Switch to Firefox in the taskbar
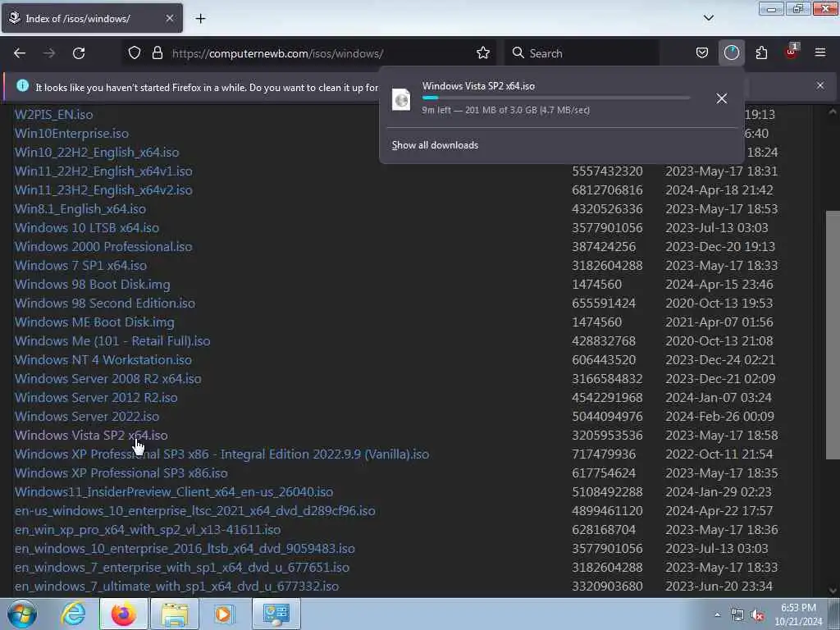This screenshot has height=630, width=840. coord(124,614)
